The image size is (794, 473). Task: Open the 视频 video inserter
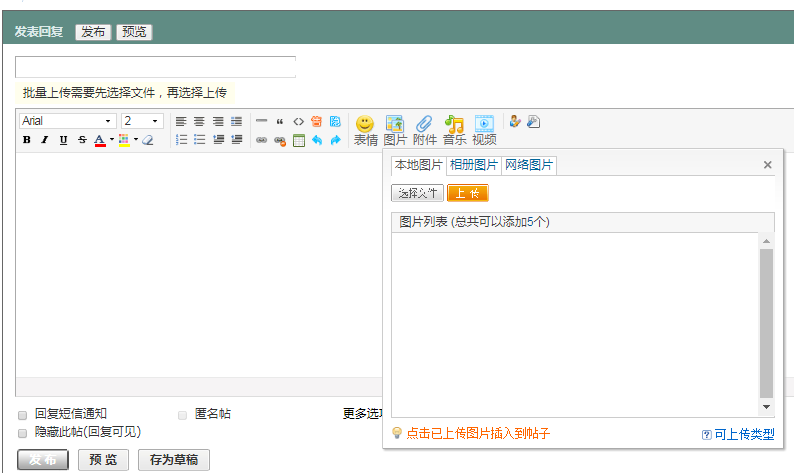pos(484,131)
